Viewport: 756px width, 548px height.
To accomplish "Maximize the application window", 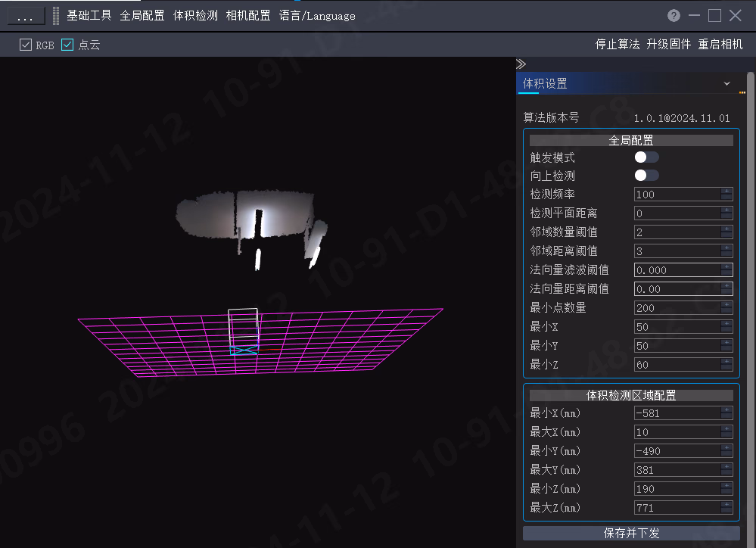I will 714,15.
